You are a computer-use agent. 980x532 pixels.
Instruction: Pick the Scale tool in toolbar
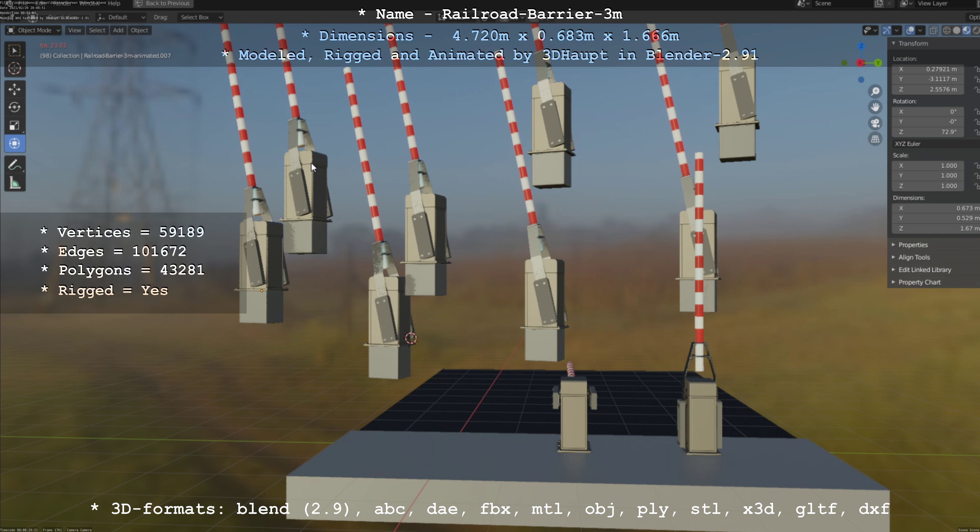point(15,126)
